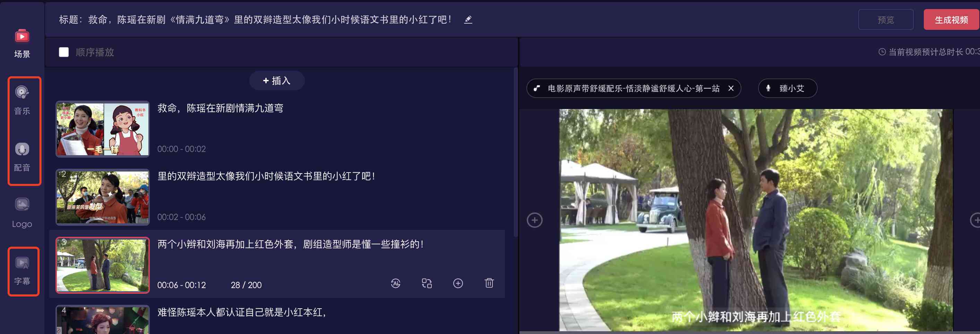Toggle the 顺序播放 checkbox
The height and width of the screenshot is (334, 980).
[x=64, y=52]
